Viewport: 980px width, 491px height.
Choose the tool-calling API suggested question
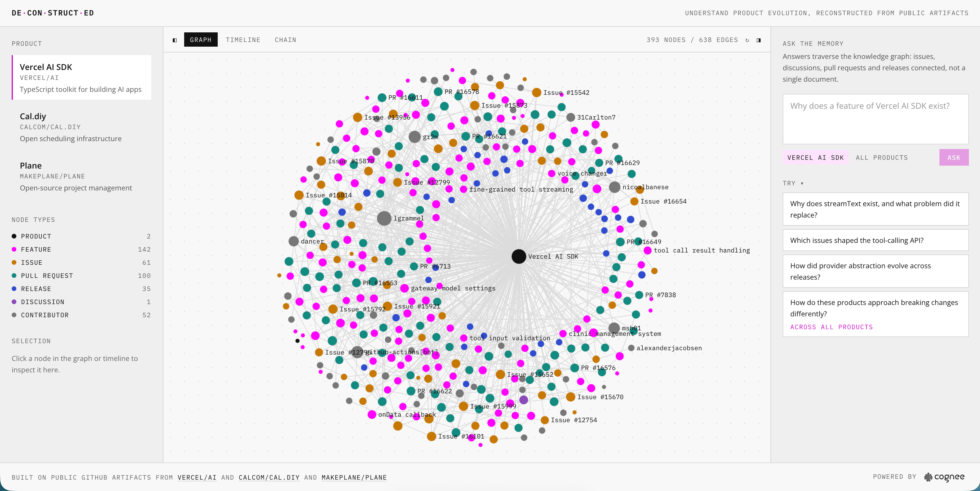pyautogui.click(x=876, y=240)
